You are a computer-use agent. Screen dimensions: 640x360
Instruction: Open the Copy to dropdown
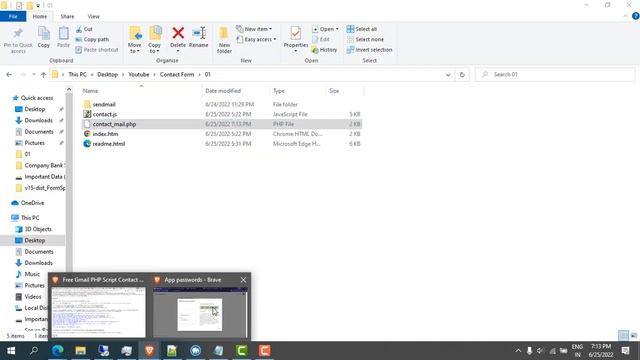click(x=154, y=40)
